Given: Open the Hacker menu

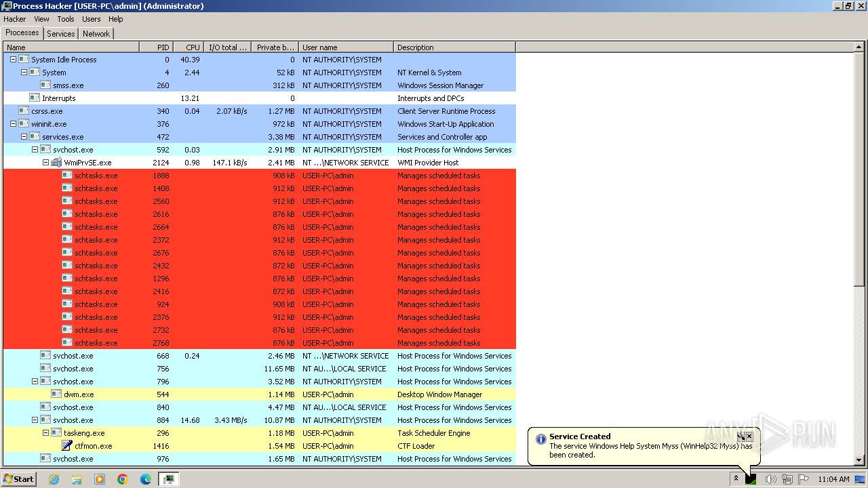Looking at the screenshot, I should point(14,19).
